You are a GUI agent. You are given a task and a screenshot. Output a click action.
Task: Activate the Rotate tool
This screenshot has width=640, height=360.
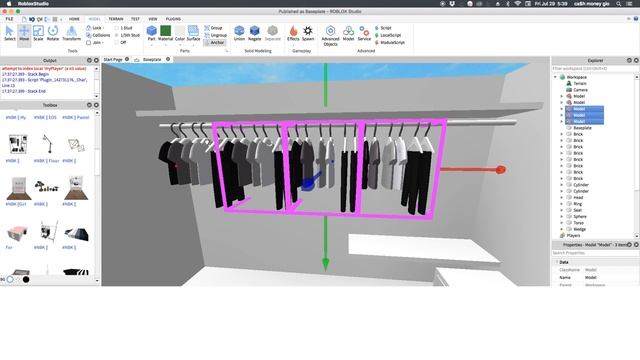point(53,33)
